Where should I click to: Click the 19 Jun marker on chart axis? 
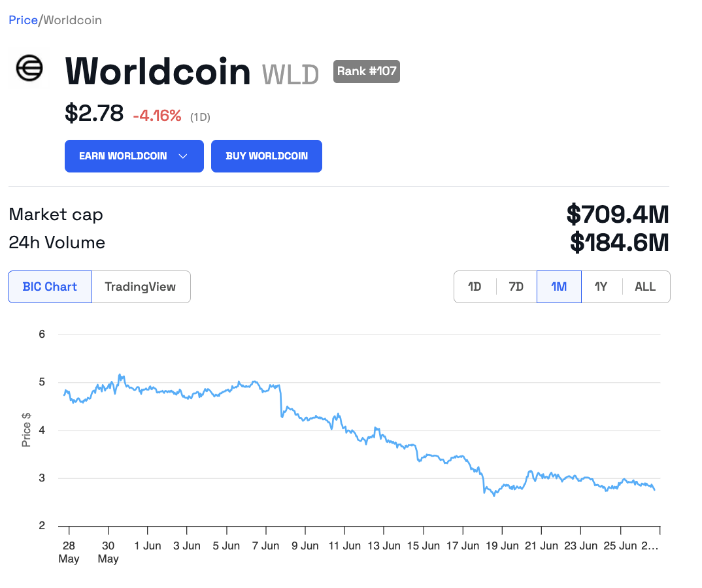click(502, 546)
